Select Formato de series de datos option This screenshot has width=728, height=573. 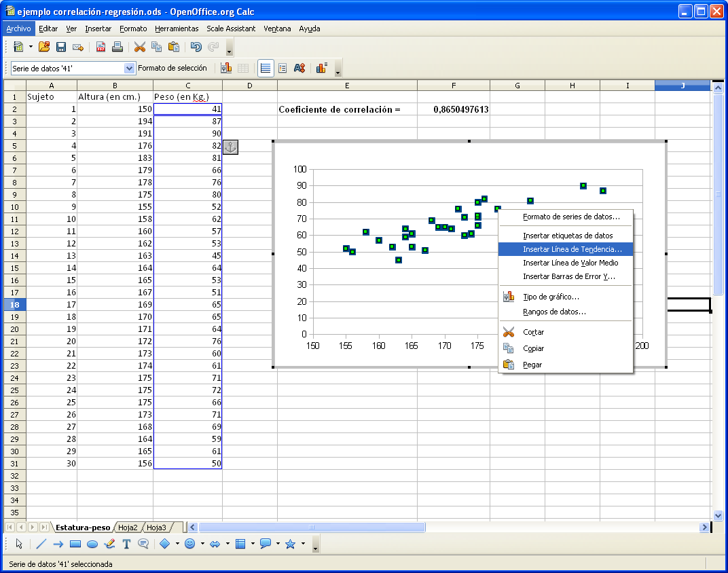[x=571, y=217]
